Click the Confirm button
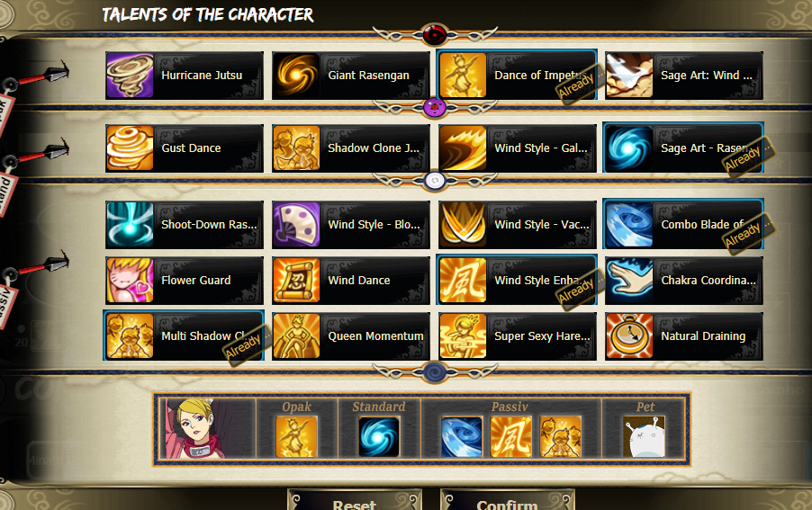Image resolution: width=812 pixels, height=510 pixels. tap(507, 501)
